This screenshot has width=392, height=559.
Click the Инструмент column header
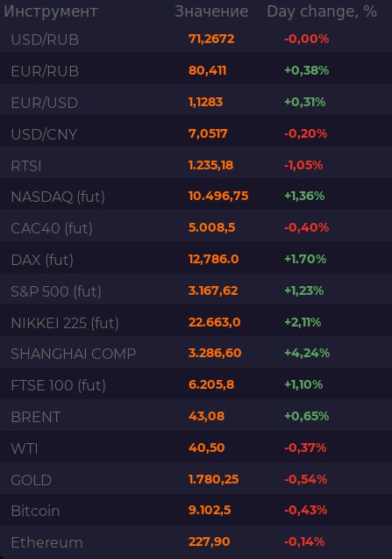pos(51,11)
